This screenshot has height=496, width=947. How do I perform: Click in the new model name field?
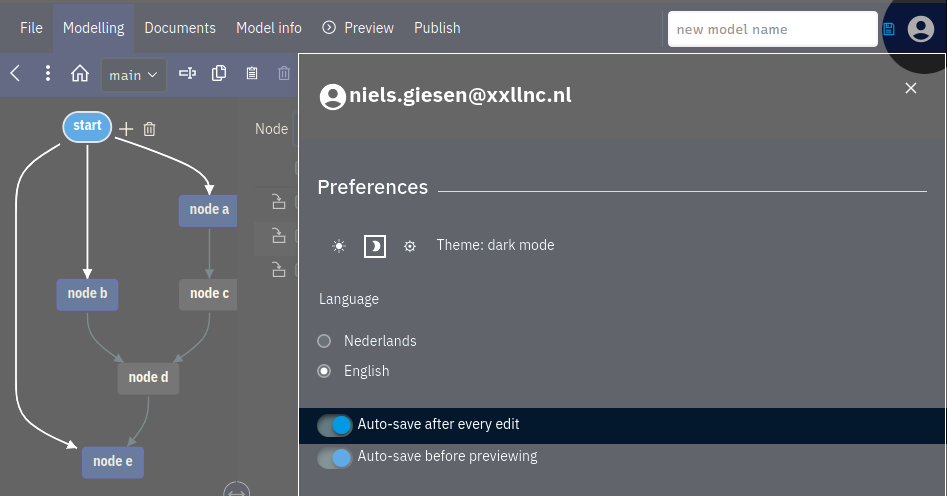click(x=772, y=29)
